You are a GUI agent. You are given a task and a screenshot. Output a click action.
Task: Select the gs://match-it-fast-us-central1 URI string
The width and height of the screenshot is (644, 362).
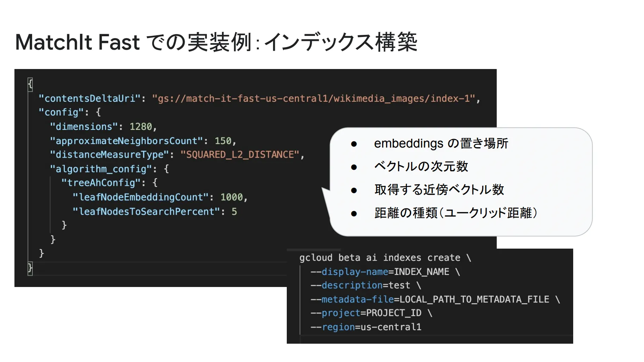314,99
